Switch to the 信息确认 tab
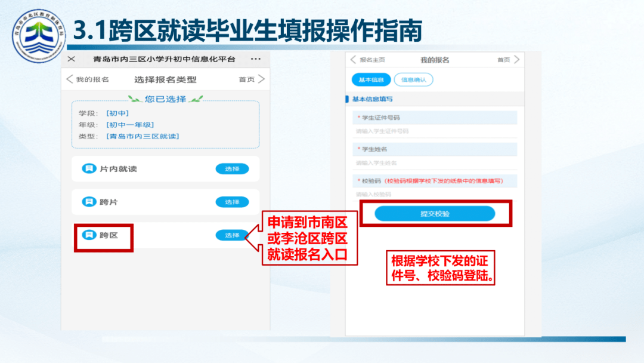The height and width of the screenshot is (363, 644). [x=413, y=79]
